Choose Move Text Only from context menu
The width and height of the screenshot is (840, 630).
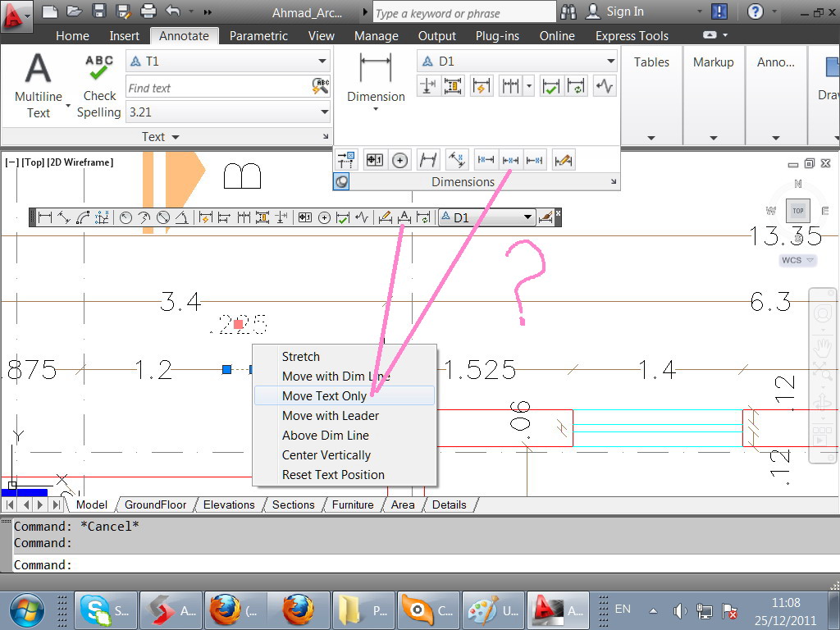point(344,396)
